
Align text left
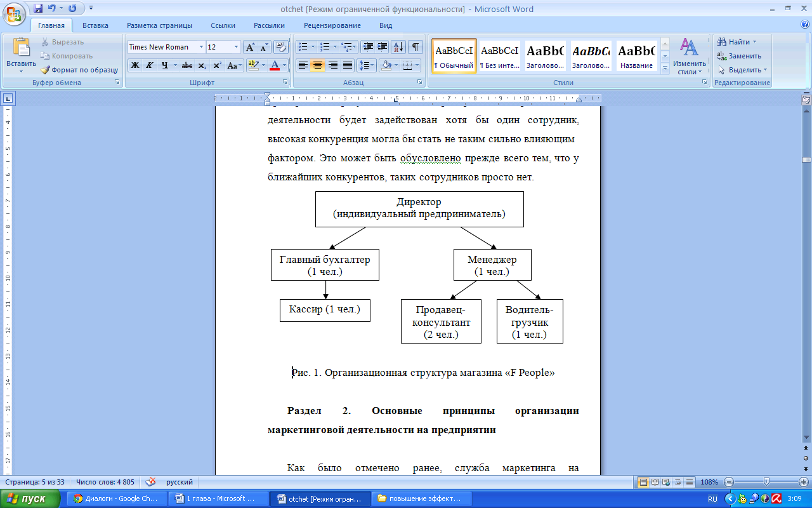tap(303, 65)
